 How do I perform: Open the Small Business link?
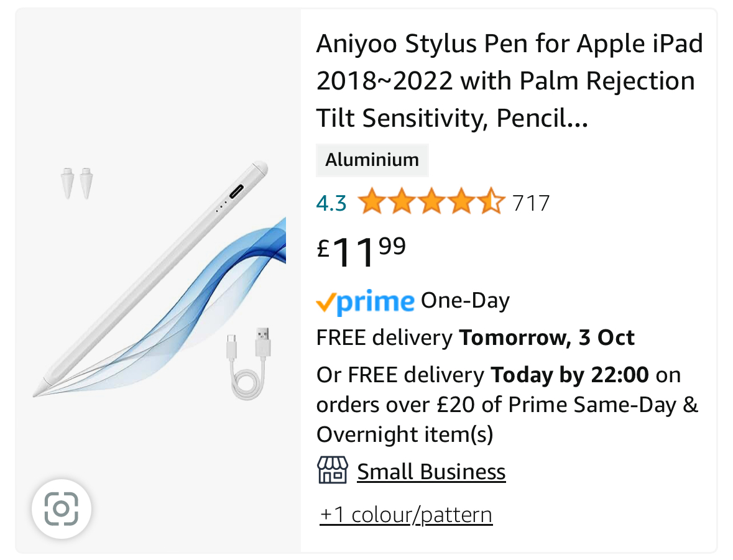pos(431,472)
